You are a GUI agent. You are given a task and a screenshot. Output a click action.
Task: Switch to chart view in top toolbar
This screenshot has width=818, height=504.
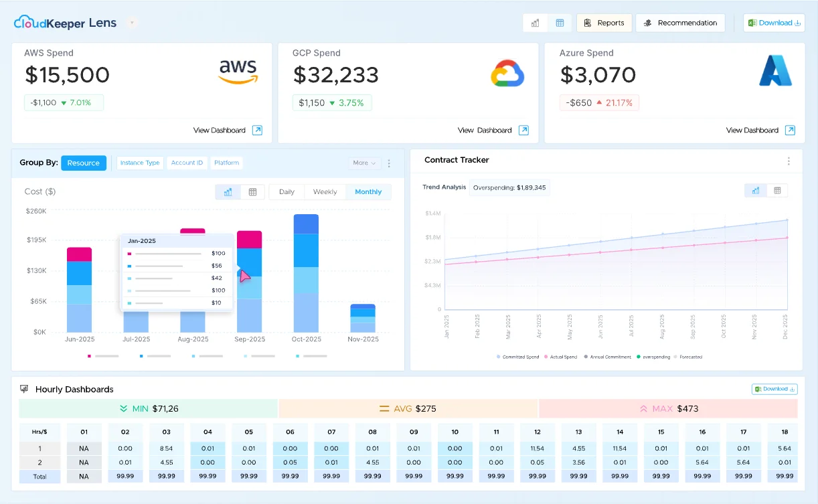[x=536, y=23]
